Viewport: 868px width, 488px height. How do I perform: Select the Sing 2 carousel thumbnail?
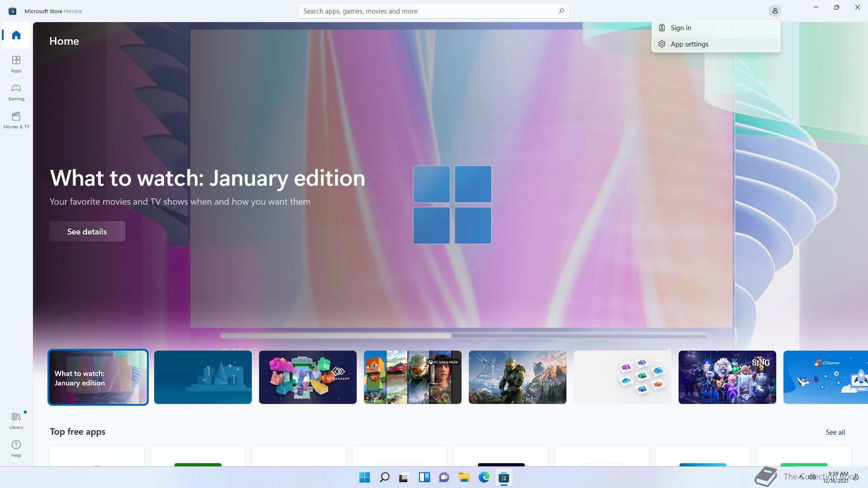point(727,377)
